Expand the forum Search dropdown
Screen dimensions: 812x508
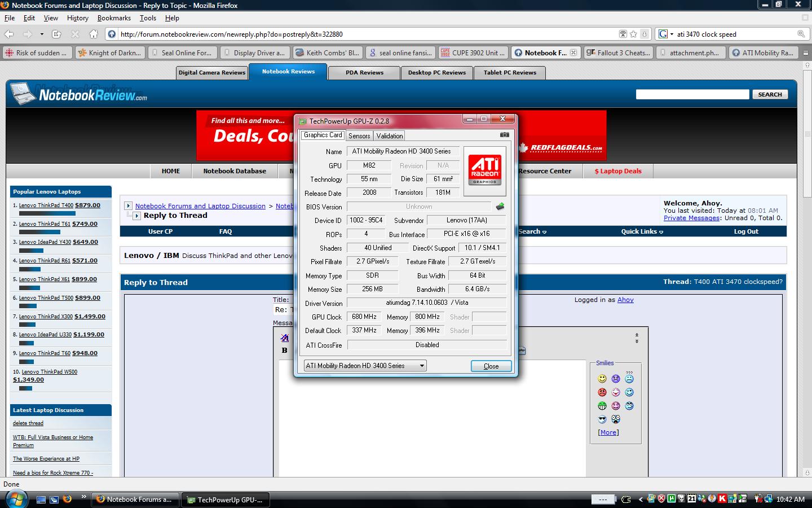coord(532,231)
